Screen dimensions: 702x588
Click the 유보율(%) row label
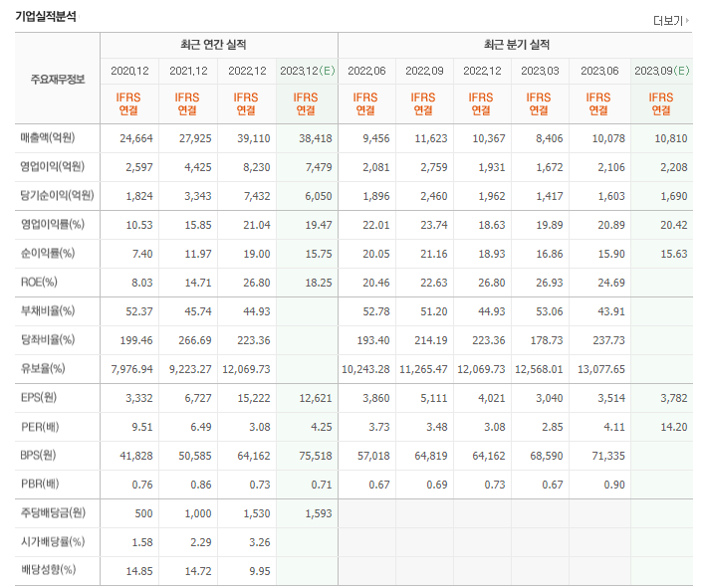[43, 368]
